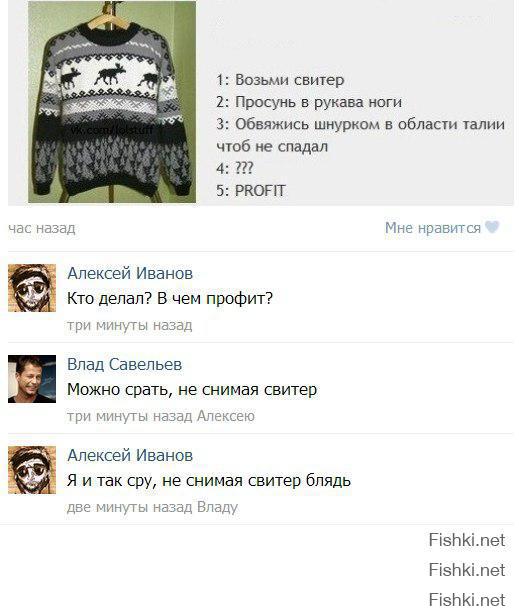Click post line 1: Возьми свитер

click(x=280, y=80)
